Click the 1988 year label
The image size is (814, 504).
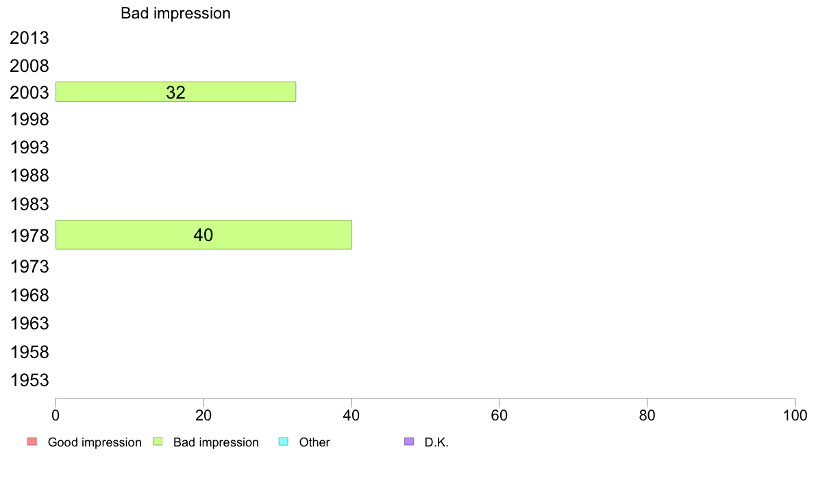click(x=29, y=175)
